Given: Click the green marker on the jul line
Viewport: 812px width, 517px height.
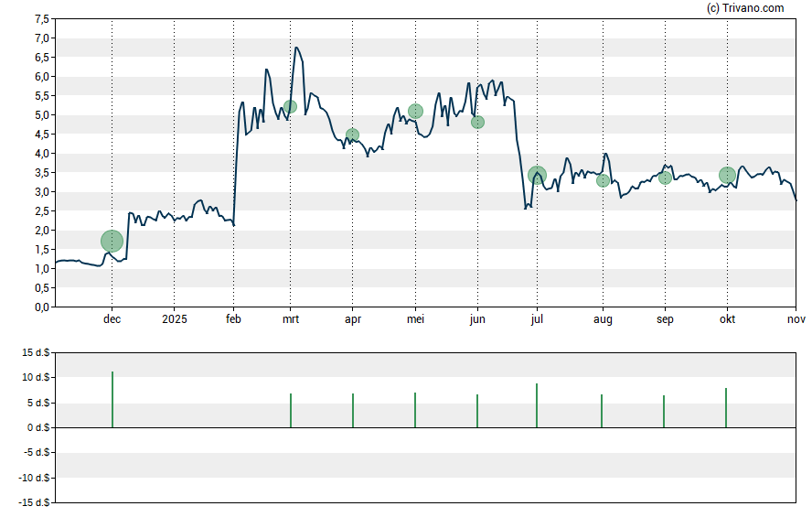Looking at the screenshot, I should click(x=537, y=176).
